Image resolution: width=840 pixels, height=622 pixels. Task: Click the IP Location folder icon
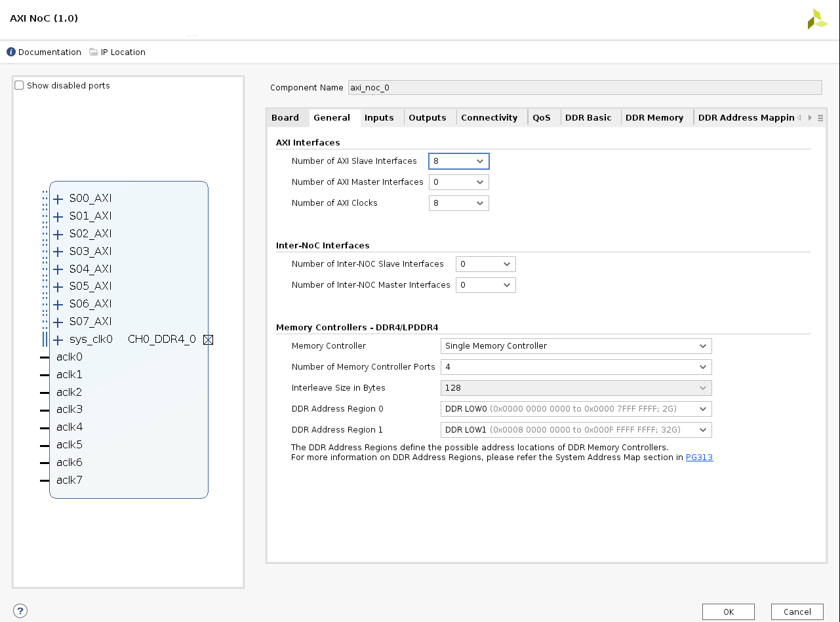click(93, 52)
